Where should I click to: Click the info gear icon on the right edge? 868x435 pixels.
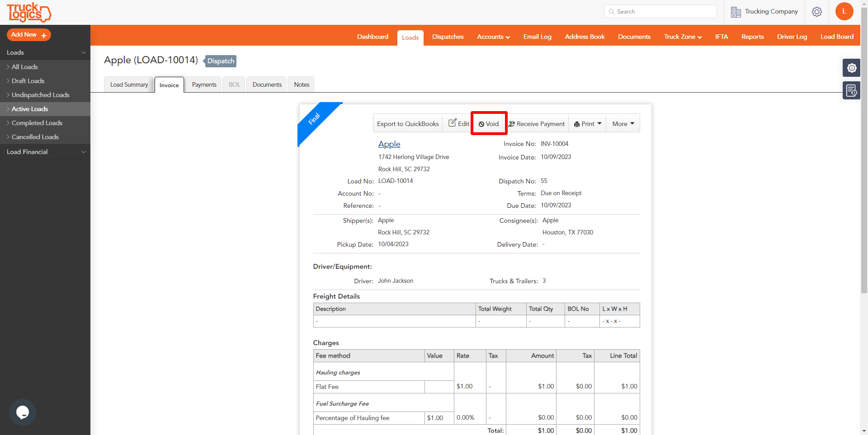tap(852, 68)
